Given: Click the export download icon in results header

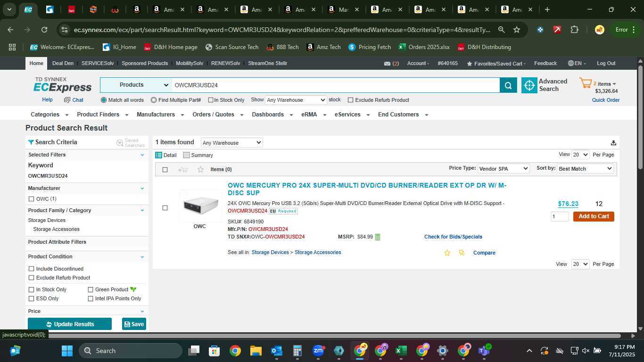Looking at the screenshot, I should pos(613,143).
